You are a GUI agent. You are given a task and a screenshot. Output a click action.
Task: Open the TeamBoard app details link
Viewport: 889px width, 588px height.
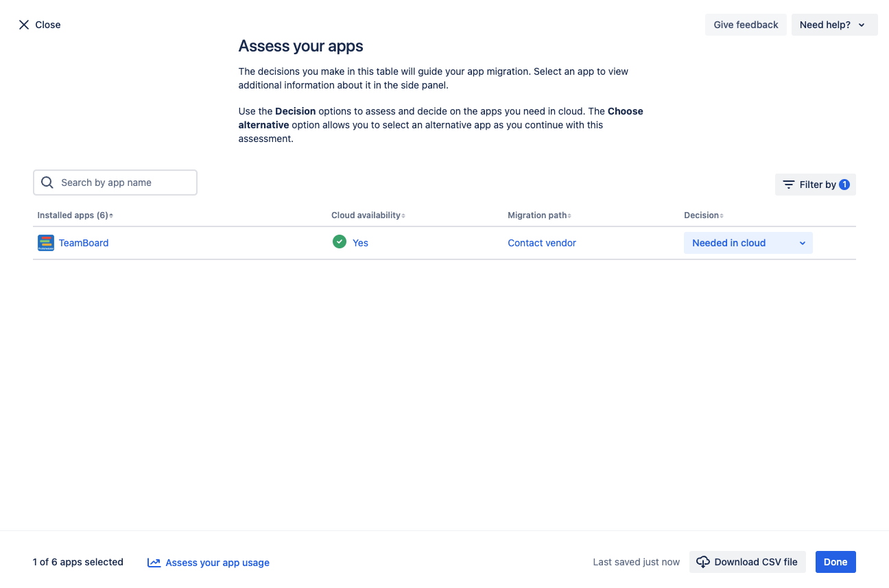pos(84,243)
